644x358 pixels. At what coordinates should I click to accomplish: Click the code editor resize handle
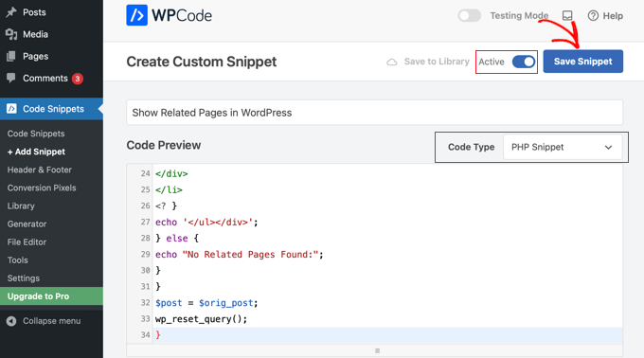[x=377, y=350]
